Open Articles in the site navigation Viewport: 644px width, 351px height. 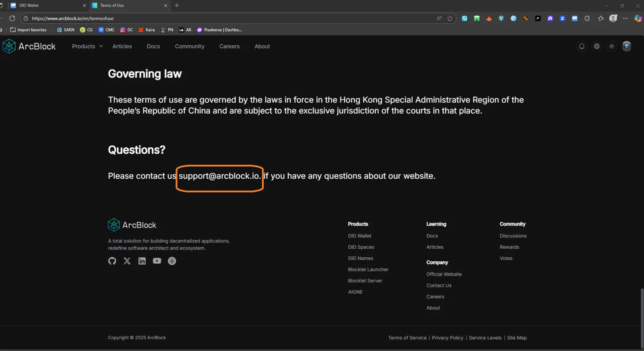pos(122,46)
